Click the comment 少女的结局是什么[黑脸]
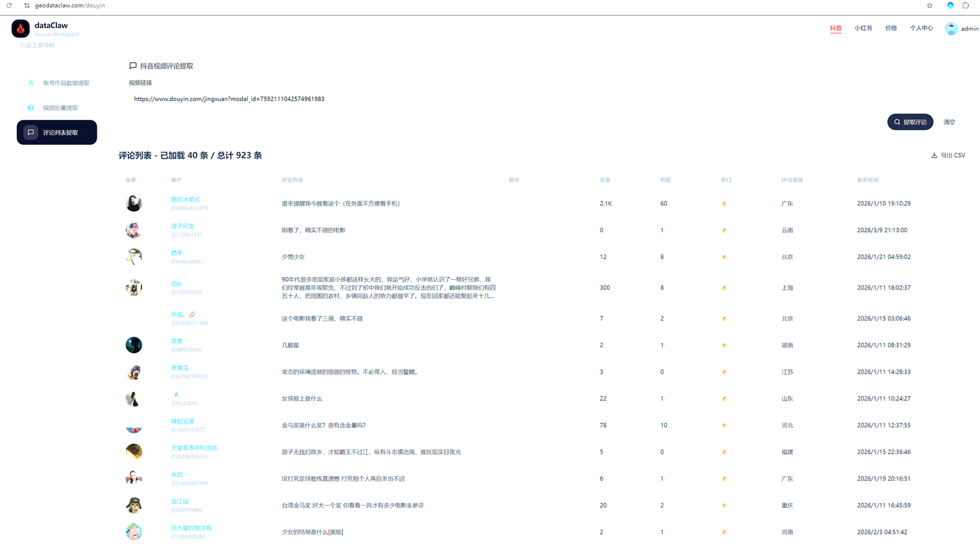The image size is (980, 544). click(312, 532)
